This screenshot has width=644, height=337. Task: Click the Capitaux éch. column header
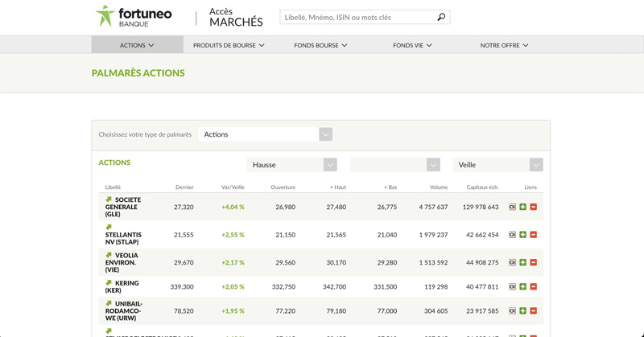coord(482,187)
